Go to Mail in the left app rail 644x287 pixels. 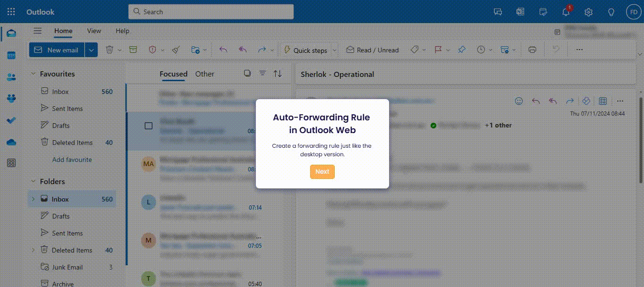(11, 34)
